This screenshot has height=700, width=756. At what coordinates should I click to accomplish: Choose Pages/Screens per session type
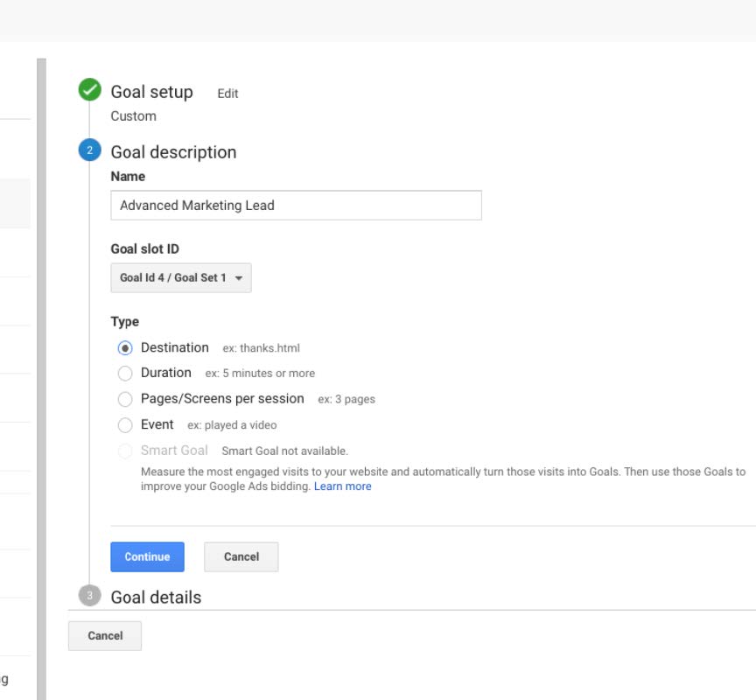pyautogui.click(x=125, y=399)
